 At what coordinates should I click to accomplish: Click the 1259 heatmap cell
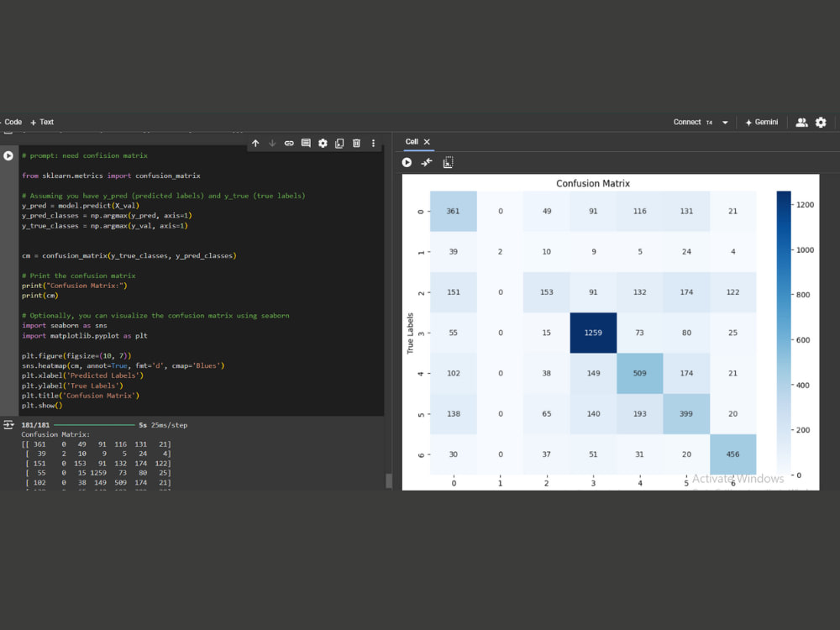[593, 333]
